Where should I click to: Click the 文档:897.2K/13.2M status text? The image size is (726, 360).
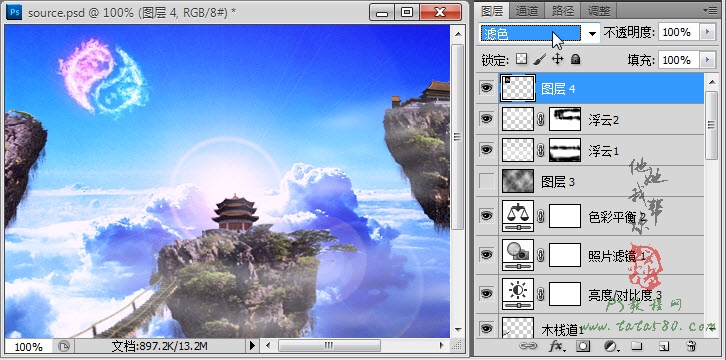pyautogui.click(x=159, y=345)
